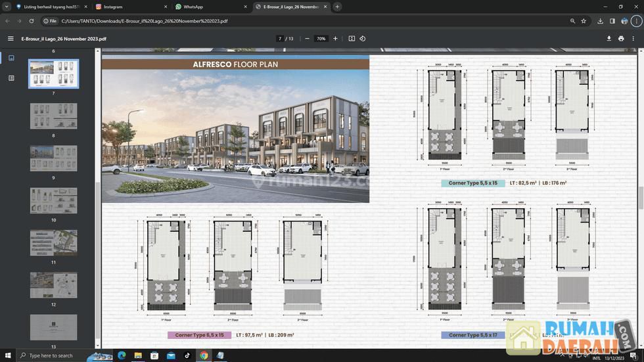The image size is (644, 362).
Task: Print the PDF document
Action: [621, 39]
